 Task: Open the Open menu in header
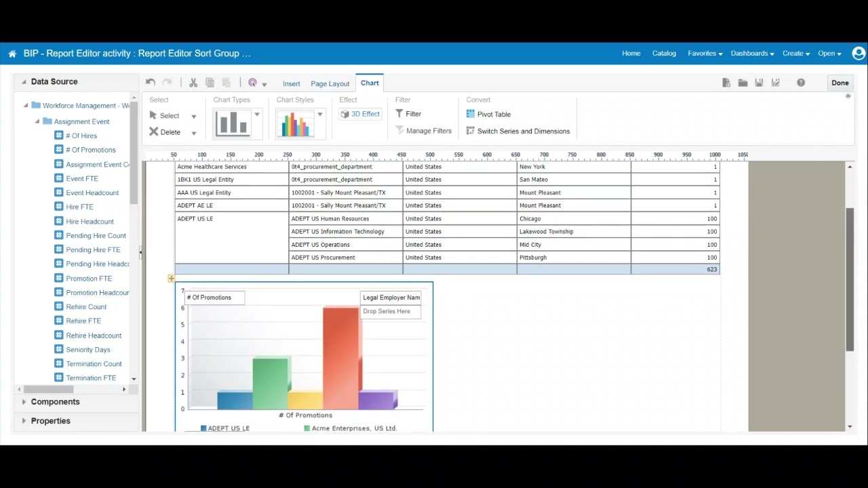(829, 53)
